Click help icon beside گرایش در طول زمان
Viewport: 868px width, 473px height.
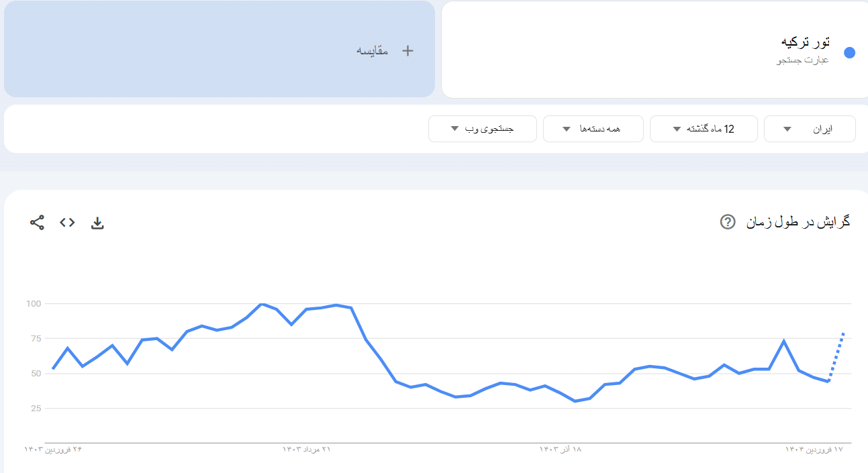pyautogui.click(x=727, y=222)
